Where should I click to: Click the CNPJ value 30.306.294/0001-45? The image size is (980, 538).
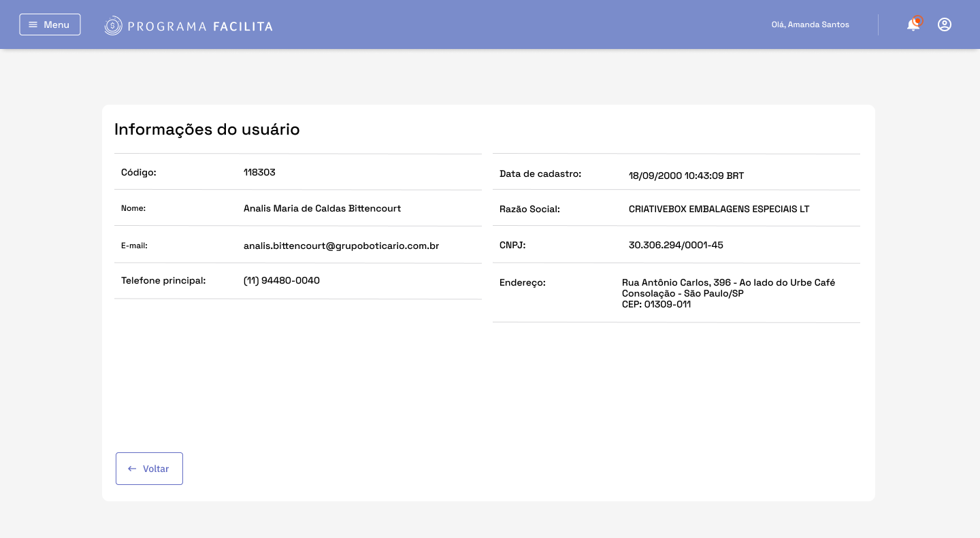(x=676, y=245)
